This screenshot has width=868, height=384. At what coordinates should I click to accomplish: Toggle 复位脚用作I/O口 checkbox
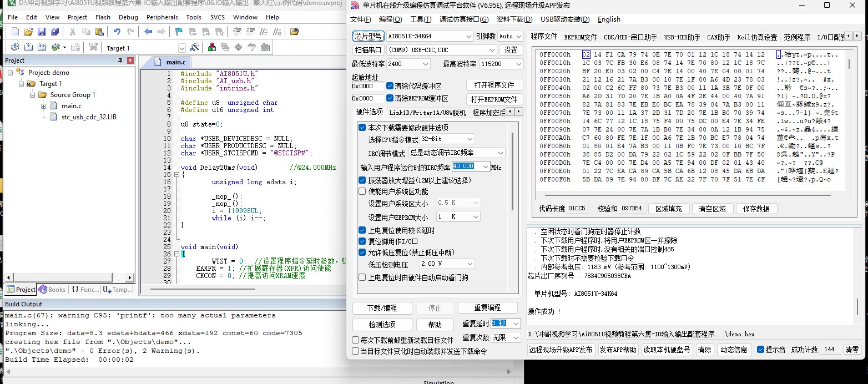pyautogui.click(x=362, y=241)
